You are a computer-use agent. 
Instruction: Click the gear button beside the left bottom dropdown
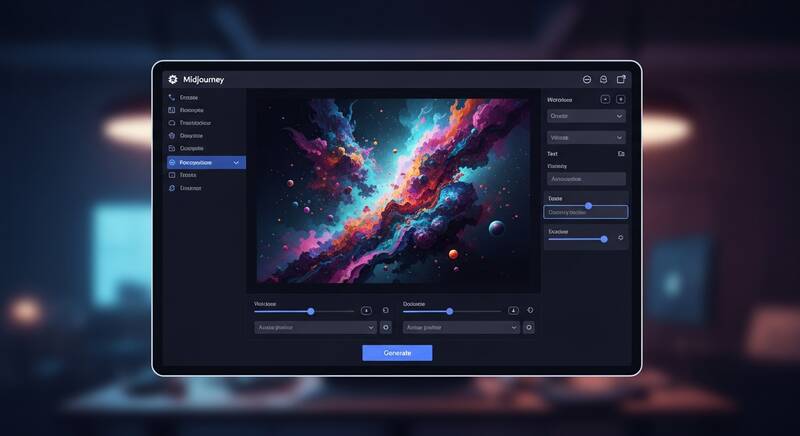pyautogui.click(x=386, y=327)
